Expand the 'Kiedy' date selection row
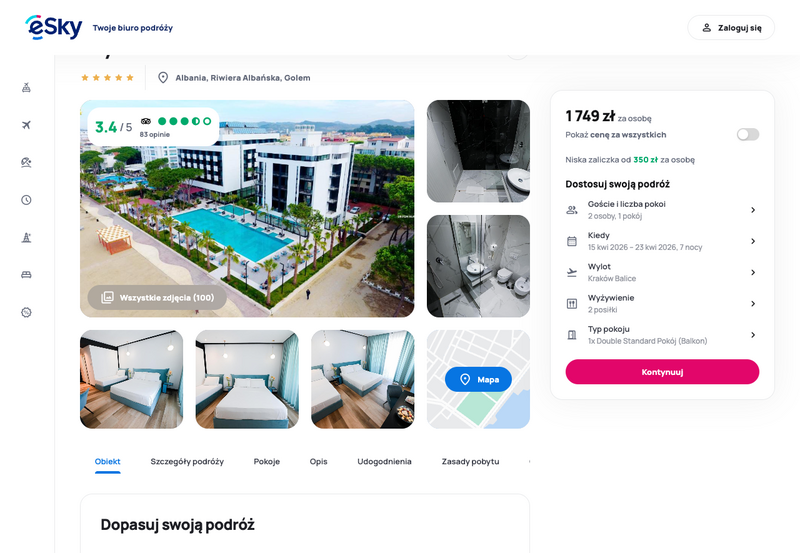The image size is (800, 553). [x=662, y=241]
